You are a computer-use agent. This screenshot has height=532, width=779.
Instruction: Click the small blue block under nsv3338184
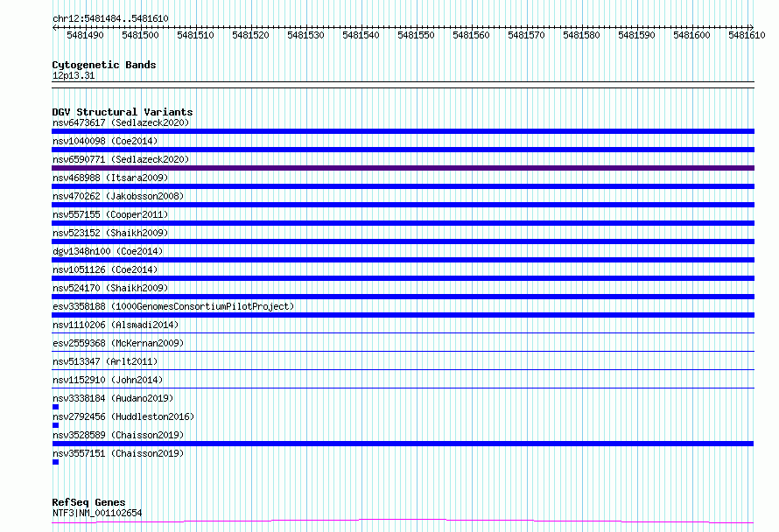[55, 407]
